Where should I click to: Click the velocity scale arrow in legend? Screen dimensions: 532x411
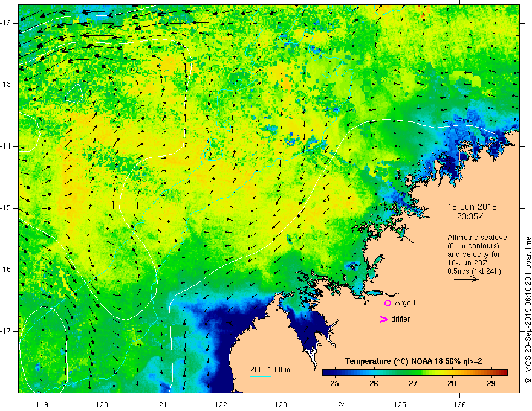tap(466, 279)
